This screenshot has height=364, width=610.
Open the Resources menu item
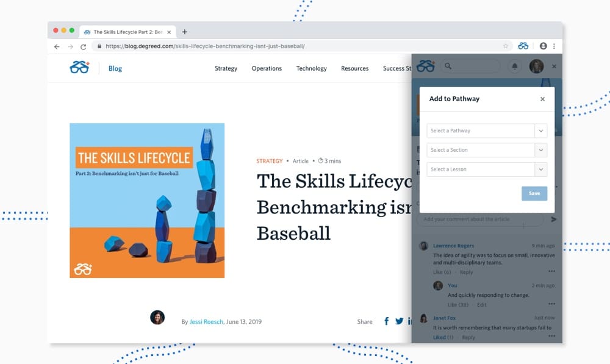coord(355,68)
